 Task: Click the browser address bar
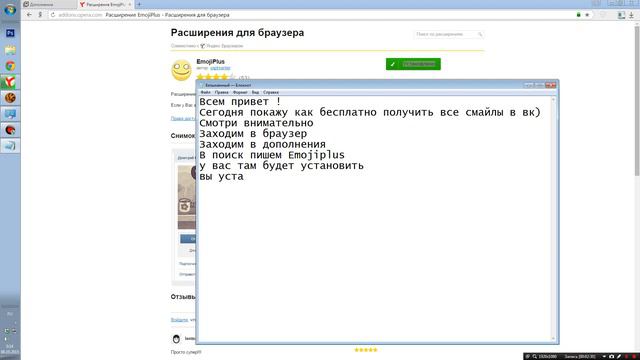click(x=310, y=15)
